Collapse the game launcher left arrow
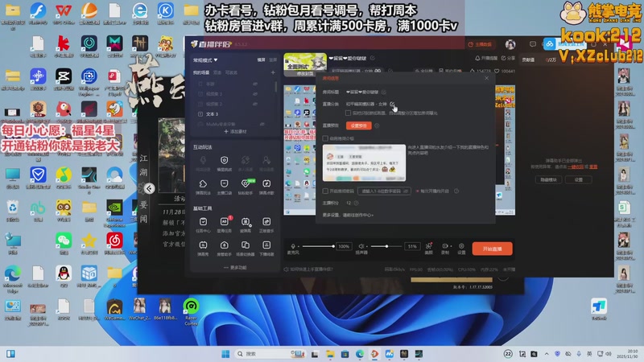 [149, 188]
